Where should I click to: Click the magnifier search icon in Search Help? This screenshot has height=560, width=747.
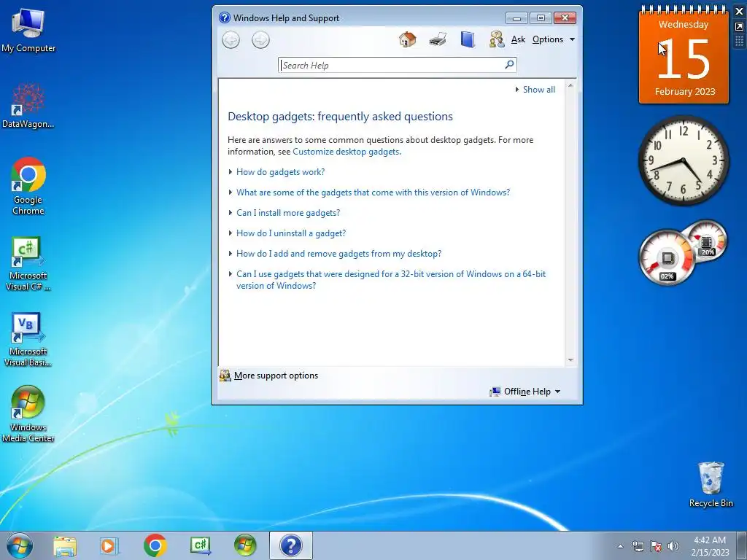pos(509,64)
